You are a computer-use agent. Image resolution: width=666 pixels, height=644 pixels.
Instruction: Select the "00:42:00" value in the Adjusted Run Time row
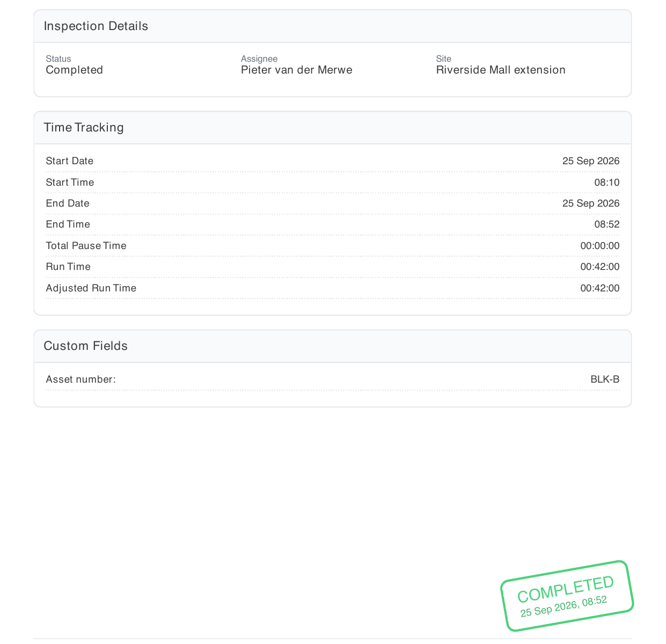[x=600, y=288]
